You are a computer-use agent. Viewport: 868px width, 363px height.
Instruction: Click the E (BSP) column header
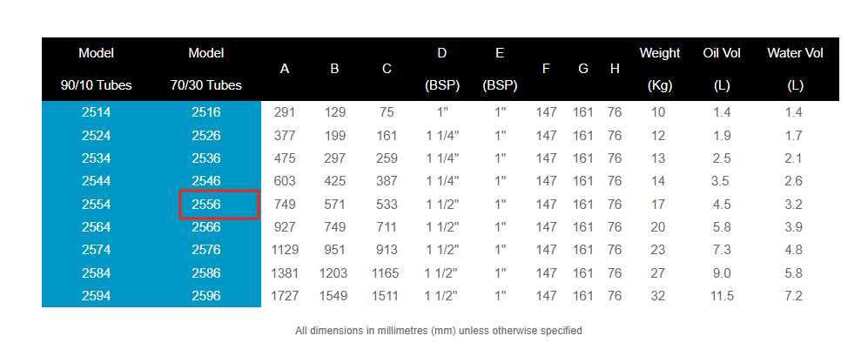point(500,69)
